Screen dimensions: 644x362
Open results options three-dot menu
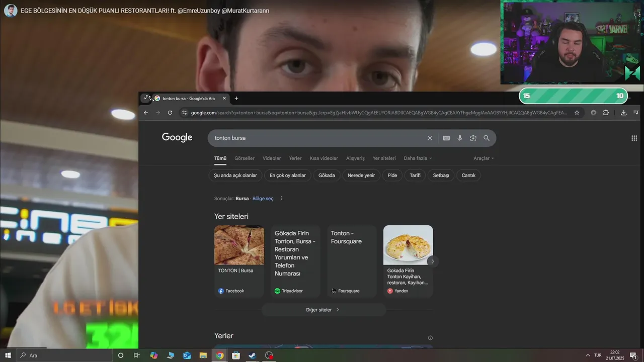[282, 198]
